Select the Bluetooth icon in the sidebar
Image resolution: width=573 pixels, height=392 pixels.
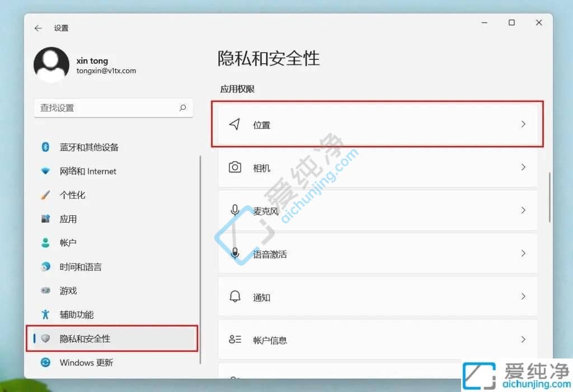(x=45, y=147)
